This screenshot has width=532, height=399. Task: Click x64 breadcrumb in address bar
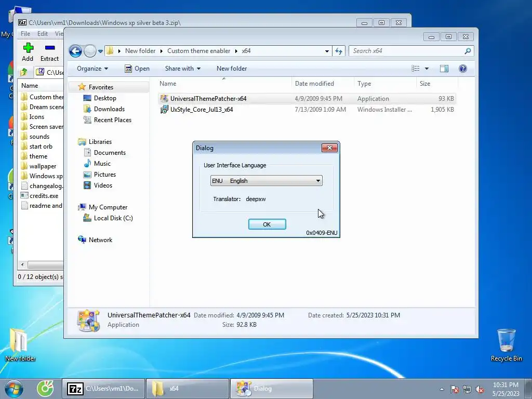(x=246, y=51)
